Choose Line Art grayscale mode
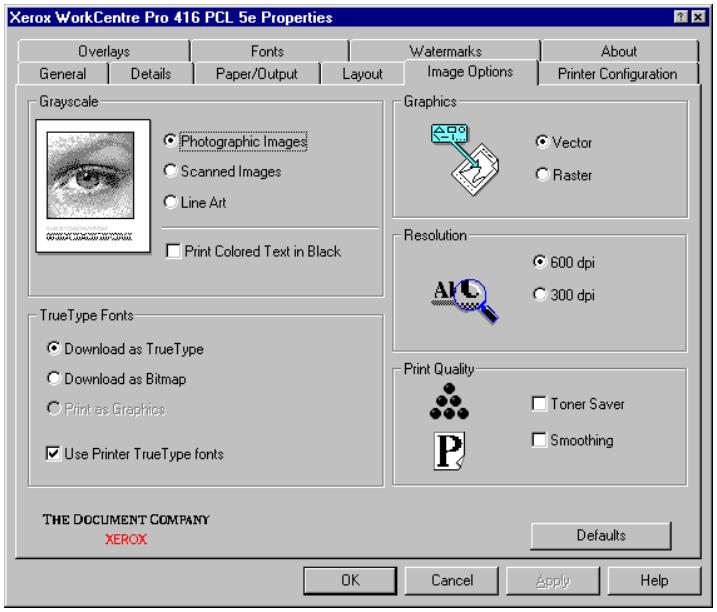The width and height of the screenshot is (717, 612). [171, 202]
